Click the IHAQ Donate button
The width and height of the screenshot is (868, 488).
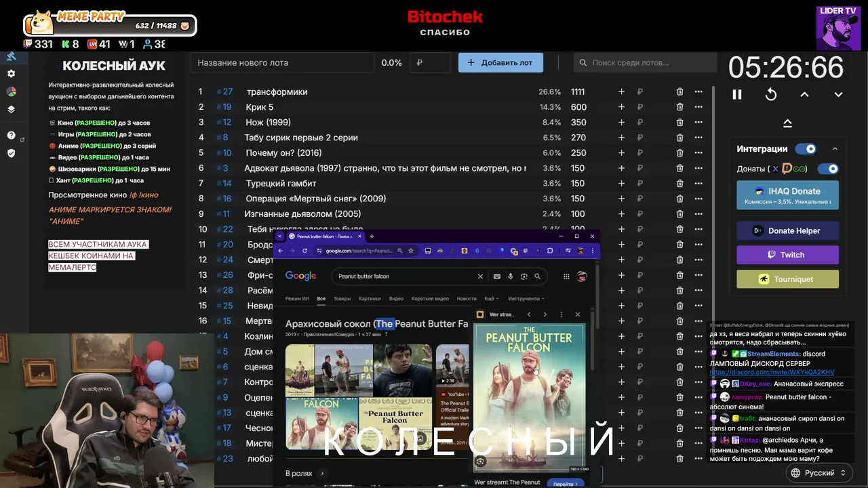(x=787, y=195)
